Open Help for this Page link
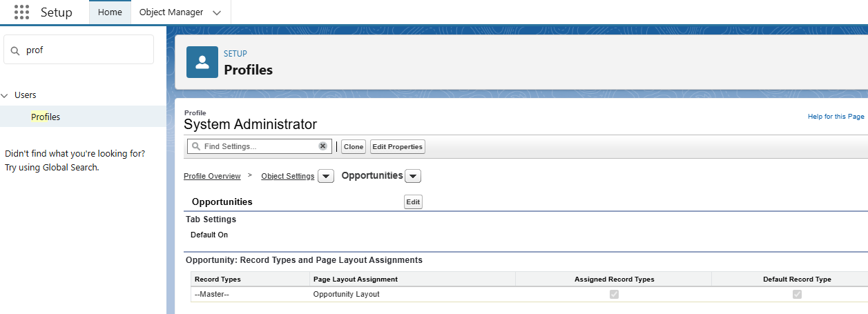 point(836,117)
